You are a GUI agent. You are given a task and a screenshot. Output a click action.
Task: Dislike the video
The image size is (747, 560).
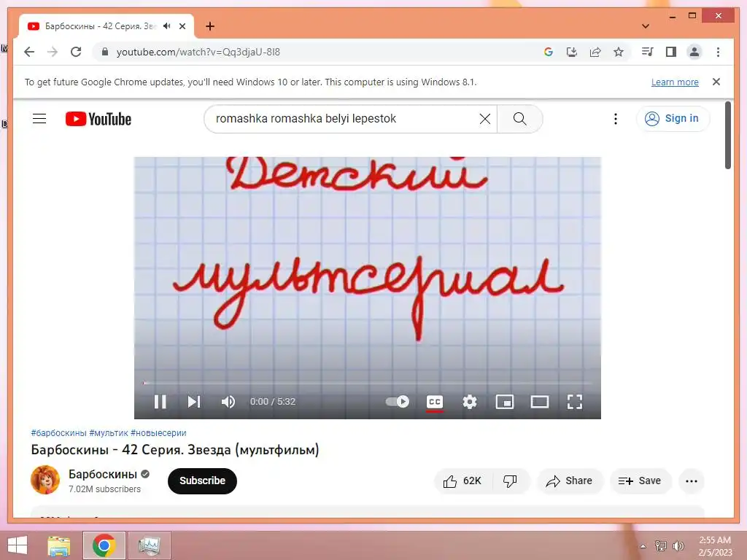pos(510,481)
